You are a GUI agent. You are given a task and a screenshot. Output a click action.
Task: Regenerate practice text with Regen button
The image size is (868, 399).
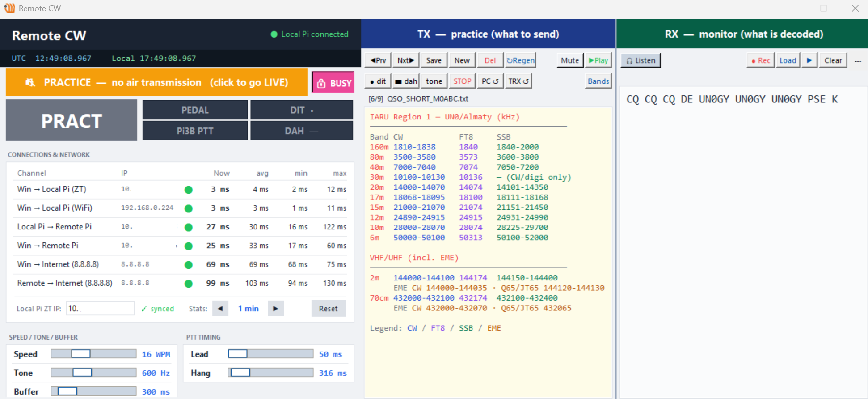tap(520, 60)
